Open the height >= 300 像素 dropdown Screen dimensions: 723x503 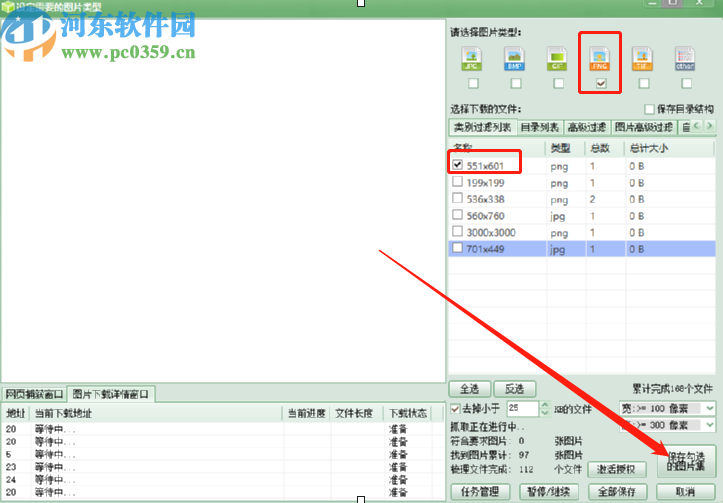(x=709, y=425)
